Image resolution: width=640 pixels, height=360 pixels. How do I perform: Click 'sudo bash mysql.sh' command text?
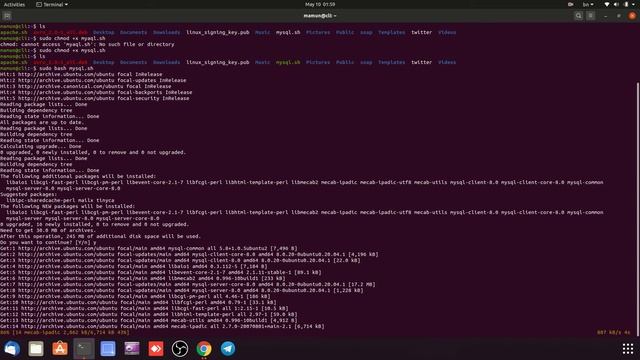[x=67, y=68]
